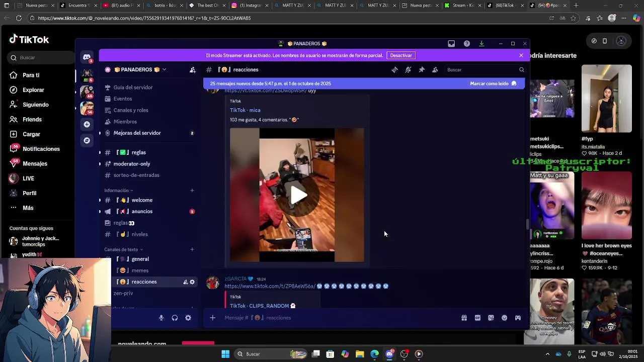This screenshot has width=644, height=362.
Task: Open Discord help question mark icon
Action: pyautogui.click(x=467, y=44)
